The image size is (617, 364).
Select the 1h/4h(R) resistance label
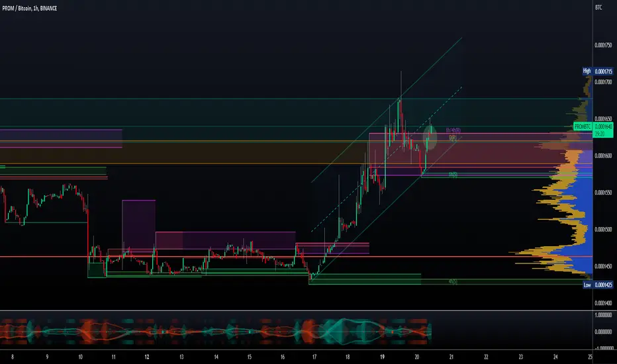click(453, 130)
